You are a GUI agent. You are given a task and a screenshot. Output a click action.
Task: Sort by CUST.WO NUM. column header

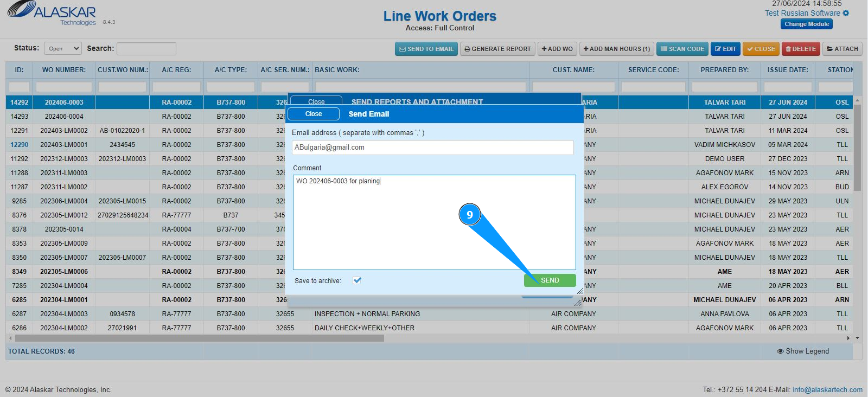pos(123,70)
